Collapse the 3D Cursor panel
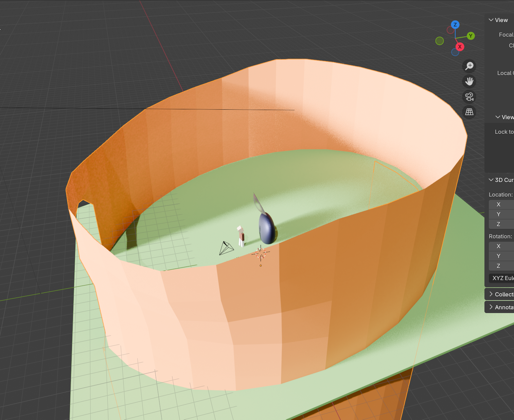 [x=491, y=180]
